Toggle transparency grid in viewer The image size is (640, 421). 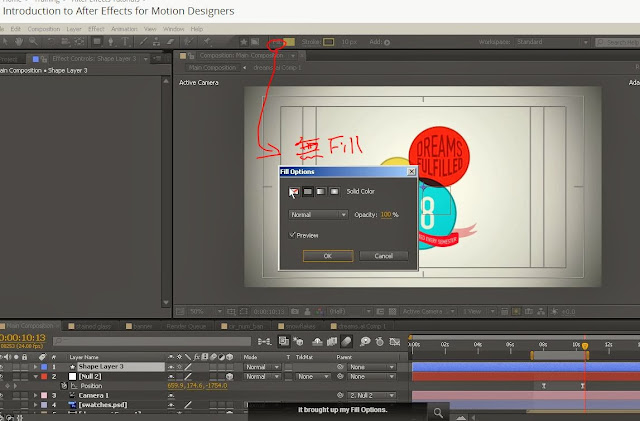[x=392, y=312]
